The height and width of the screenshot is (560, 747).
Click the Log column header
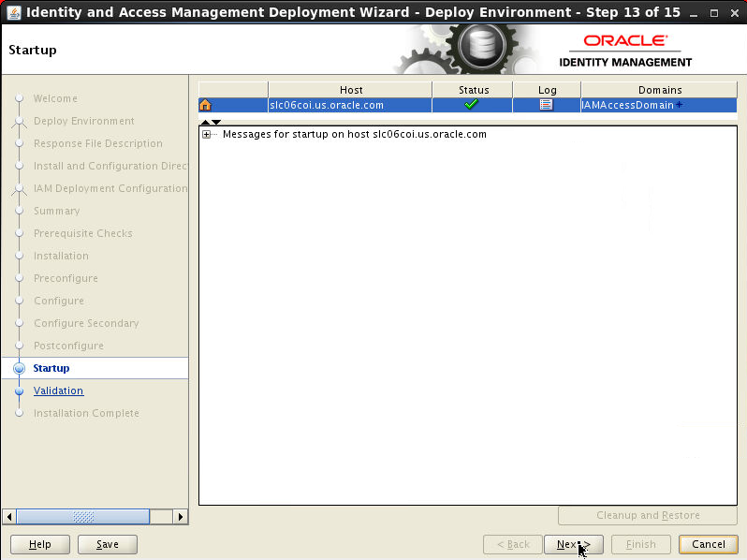(547, 90)
